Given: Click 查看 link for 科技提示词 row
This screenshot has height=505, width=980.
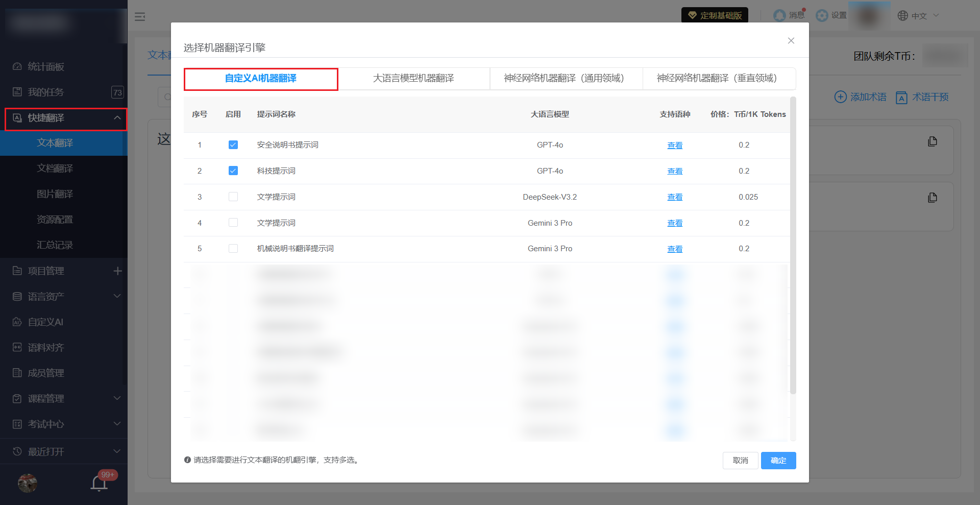Looking at the screenshot, I should [675, 171].
